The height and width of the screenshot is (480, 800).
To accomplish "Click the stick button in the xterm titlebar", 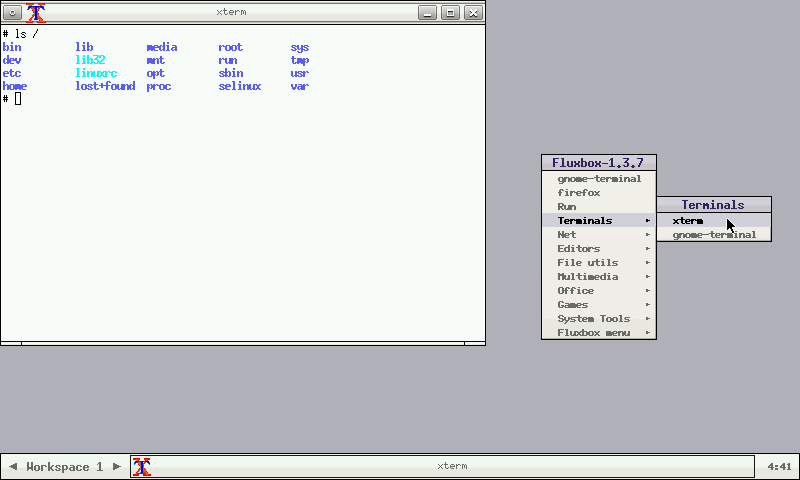I will coord(12,13).
